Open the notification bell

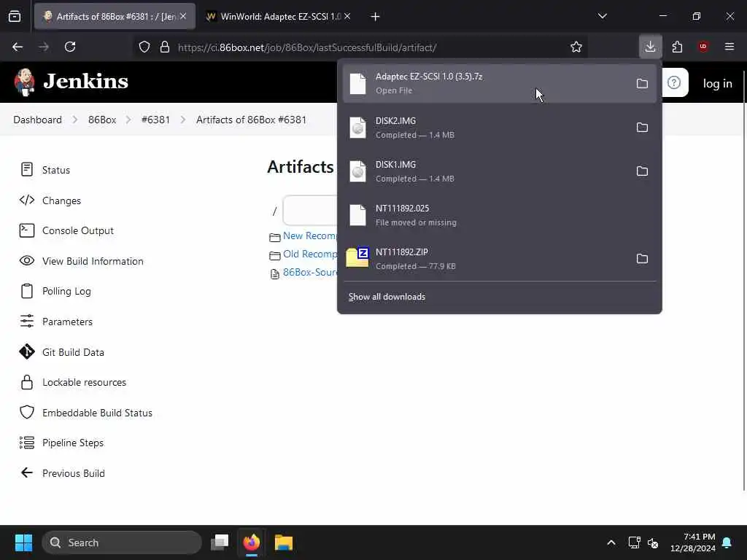click(727, 542)
